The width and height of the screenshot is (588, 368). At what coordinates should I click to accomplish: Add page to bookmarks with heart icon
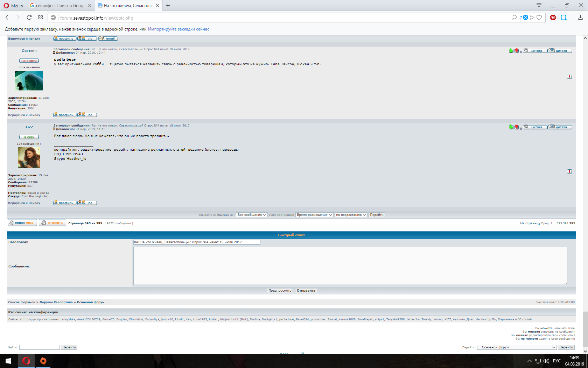(539, 18)
